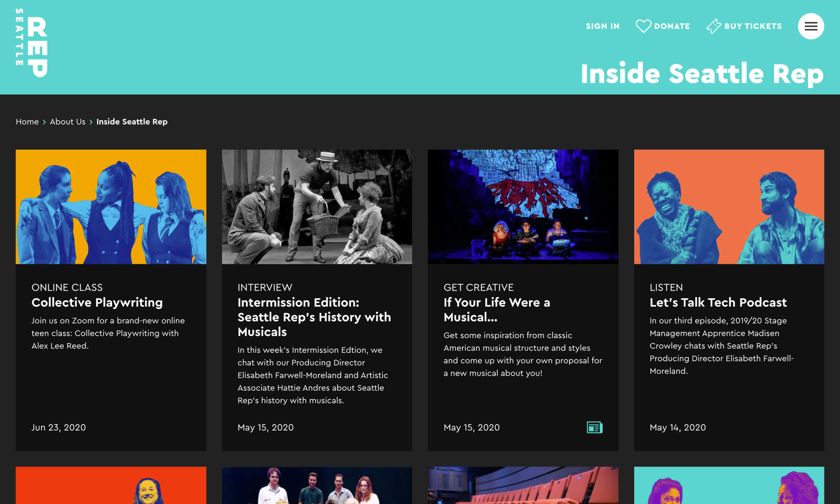The image size is (840, 504).
Task: Click the Sign In link
Action: click(x=602, y=26)
